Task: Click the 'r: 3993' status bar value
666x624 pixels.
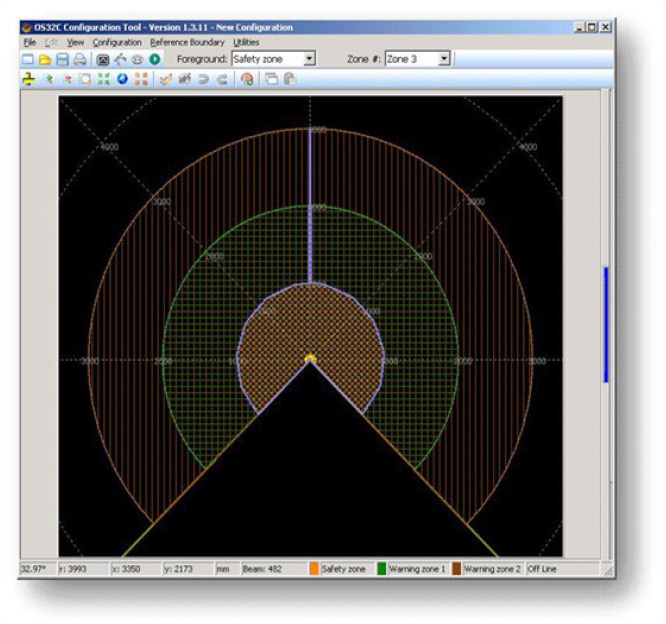Action: (73, 569)
